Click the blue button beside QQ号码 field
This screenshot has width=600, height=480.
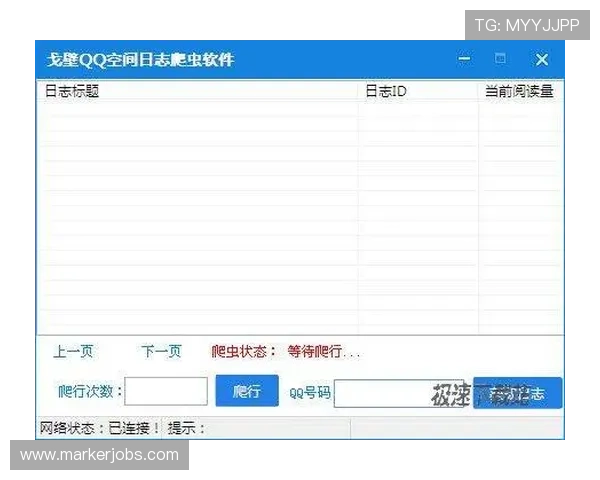tap(517, 393)
